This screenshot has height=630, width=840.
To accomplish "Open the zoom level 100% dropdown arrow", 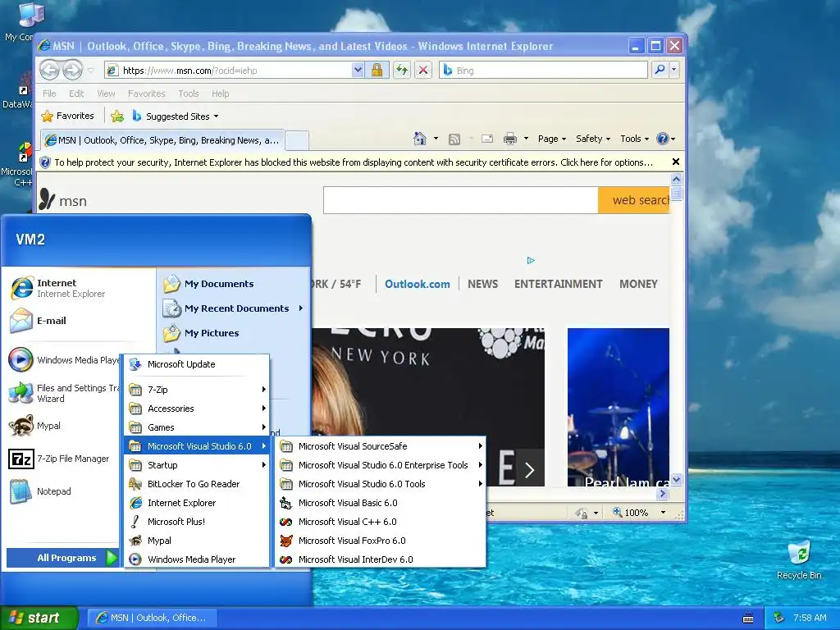I will (x=663, y=513).
